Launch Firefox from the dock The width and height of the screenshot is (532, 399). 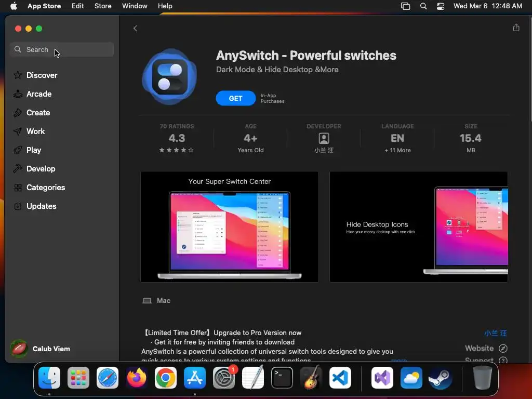[137, 378]
